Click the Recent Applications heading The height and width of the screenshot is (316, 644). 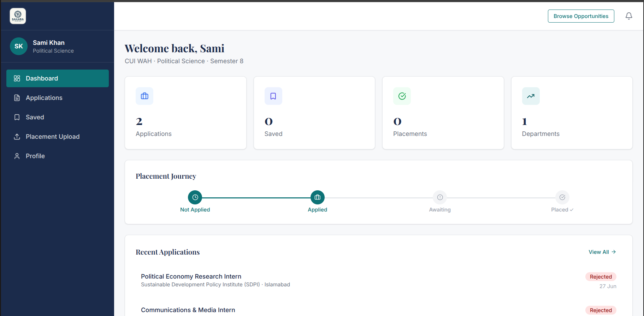pos(168,252)
